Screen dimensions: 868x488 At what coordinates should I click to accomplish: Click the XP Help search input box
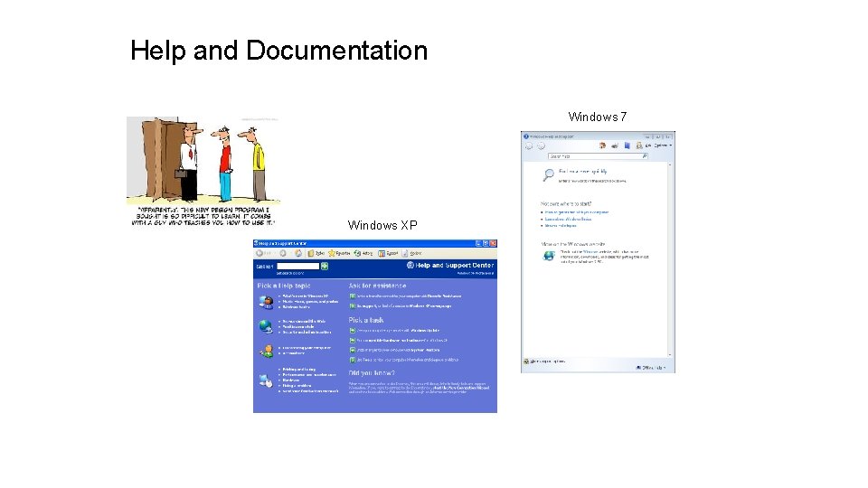pos(297,266)
